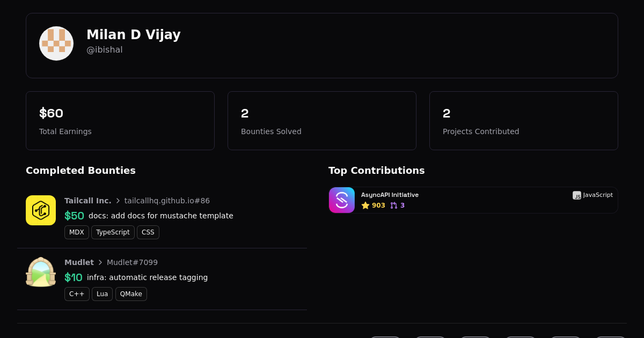
Task: Click the star icon beside 903
Action: tap(365, 205)
